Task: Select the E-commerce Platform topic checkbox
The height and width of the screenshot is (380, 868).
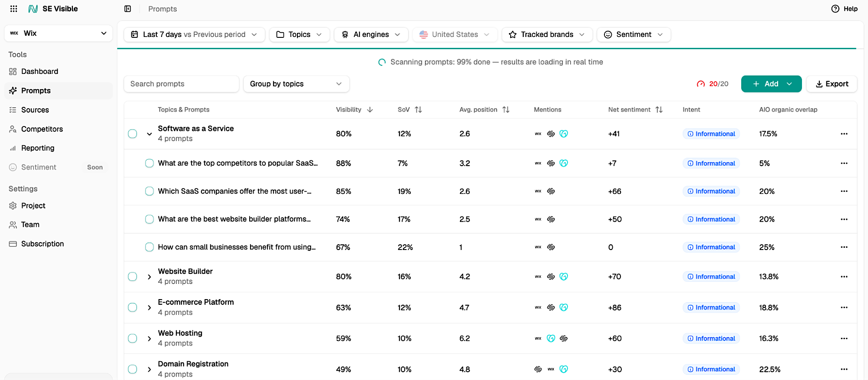Action: point(132,307)
